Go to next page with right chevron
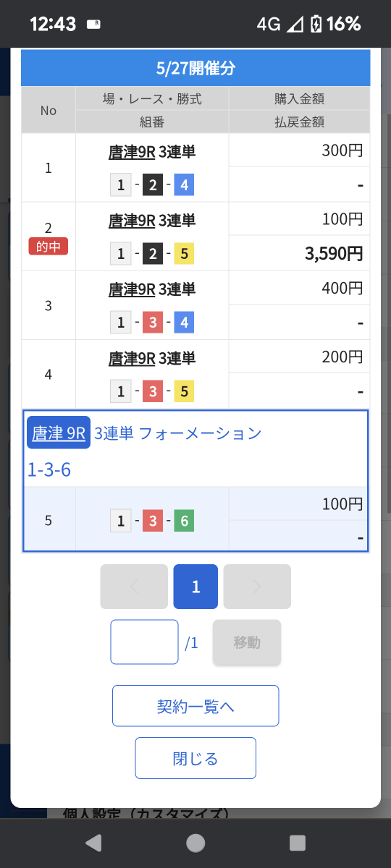Viewport: 391px width, 868px height. (257, 587)
